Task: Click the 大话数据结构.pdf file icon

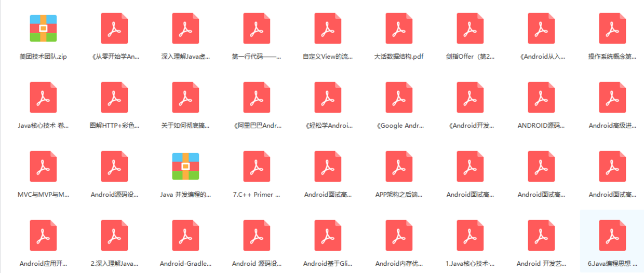Action: pyautogui.click(x=399, y=28)
